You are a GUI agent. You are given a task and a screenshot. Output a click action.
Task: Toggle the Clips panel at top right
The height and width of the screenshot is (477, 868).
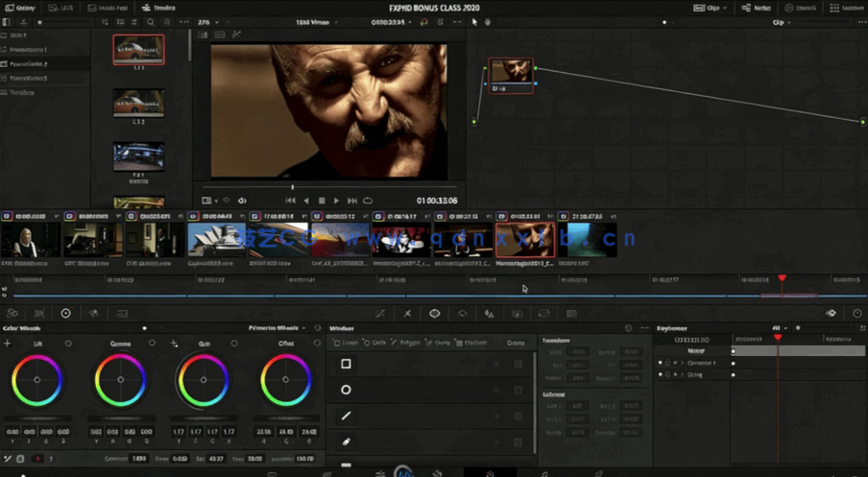711,8
